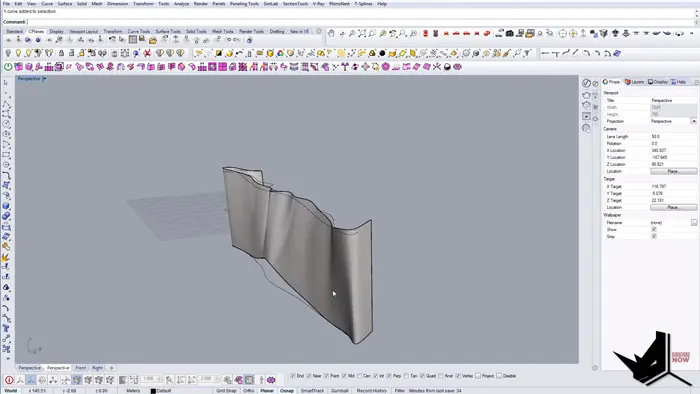Switch to the Layers panel tab
Image resolution: width=700 pixels, height=394 pixels.
pyautogui.click(x=635, y=82)
